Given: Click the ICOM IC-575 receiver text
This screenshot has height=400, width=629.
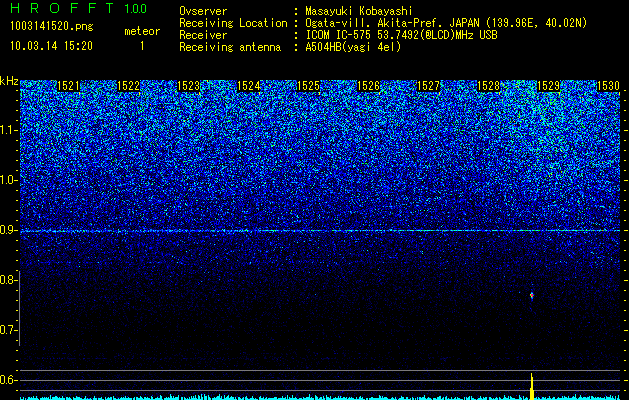Looking at the screenshot, I should click(401, 35).
